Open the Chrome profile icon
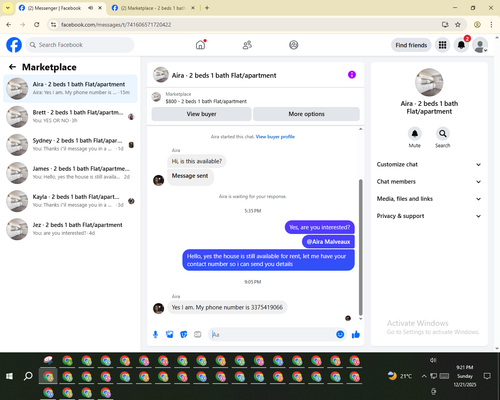The height and width of the screenshot is (400, 500). (477, 24)
